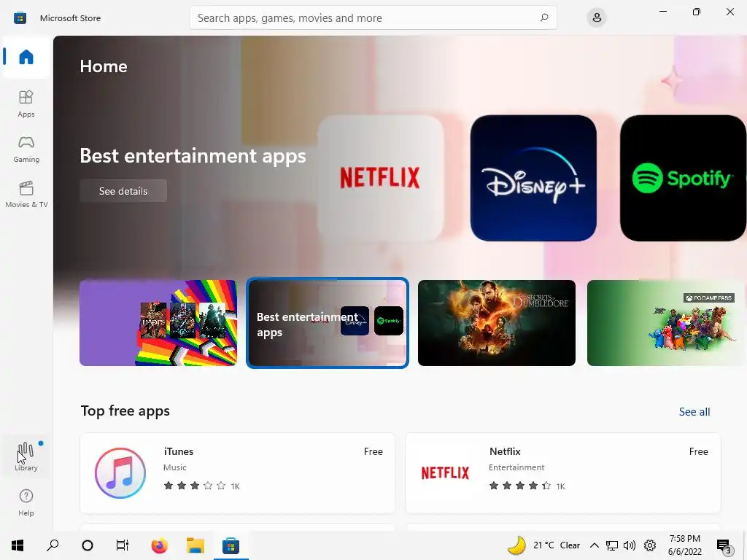Click the volume speaker icon
The height and width of the screenshot is (560, 747).
630,545
